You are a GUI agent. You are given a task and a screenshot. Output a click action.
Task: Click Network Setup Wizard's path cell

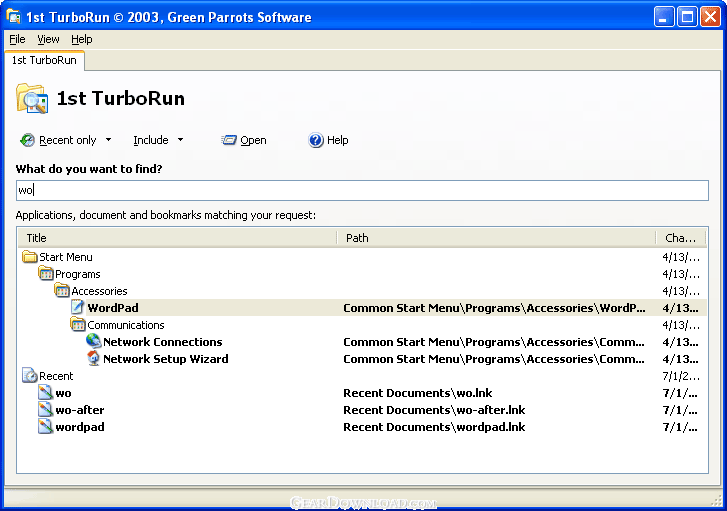[494, 359]
